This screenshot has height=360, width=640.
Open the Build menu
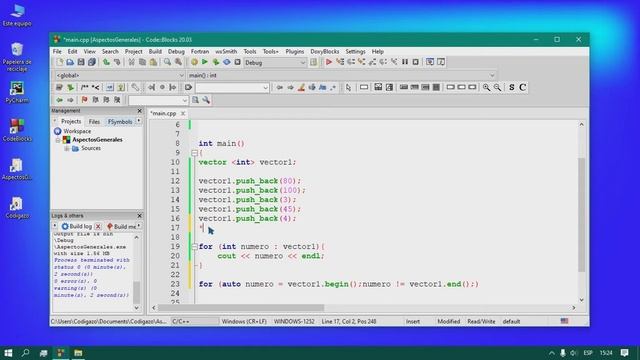[x=155, y=51]
